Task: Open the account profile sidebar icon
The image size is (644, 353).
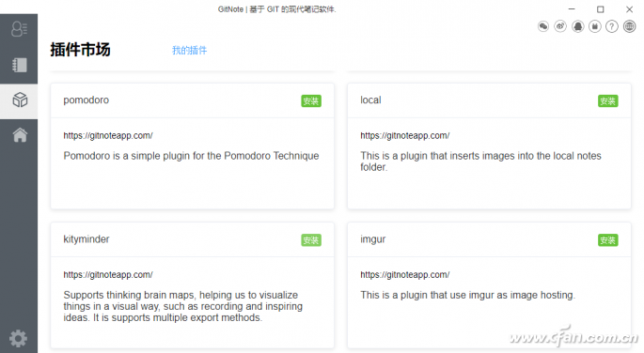Action: (19, 29)
